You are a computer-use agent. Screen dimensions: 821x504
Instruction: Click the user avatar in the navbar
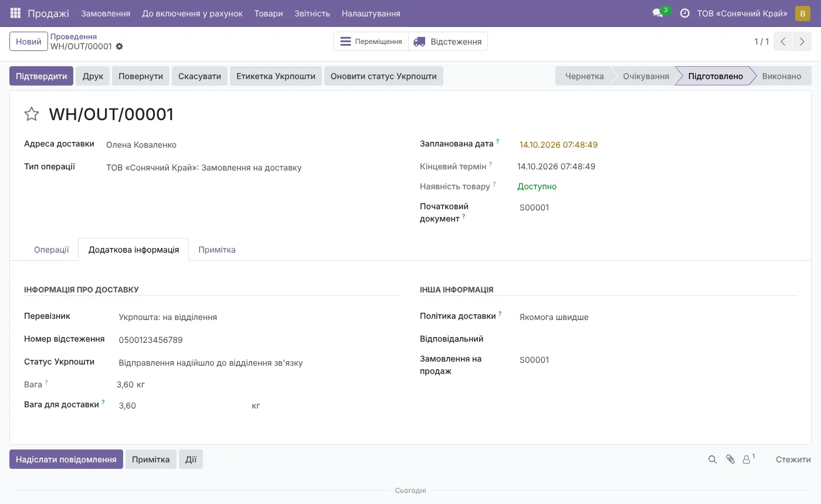[802, 13]
